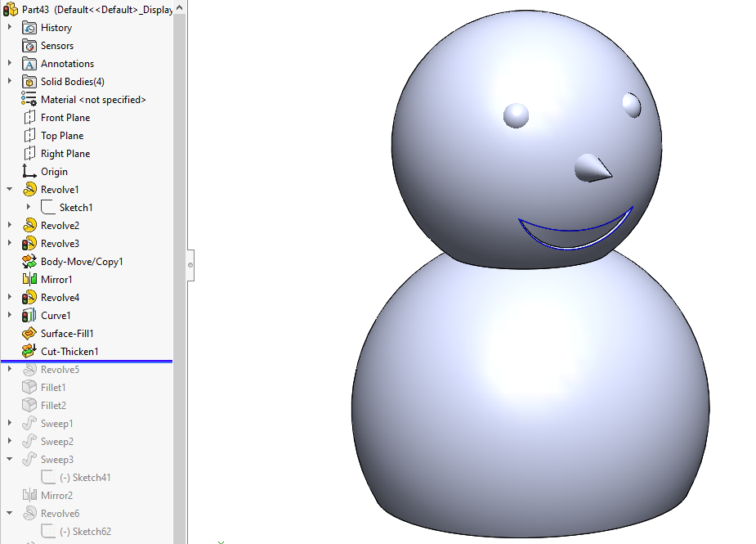Click the Sketch62 icon under Revolve6
The image size is (756, 544).
point(48,532)
